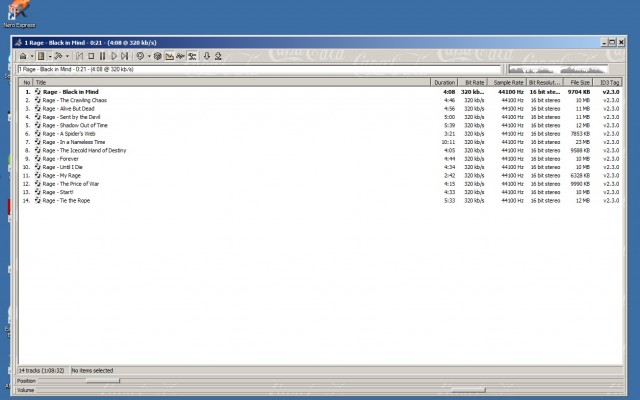Click the music file icon of track 7

click(x=38, y=142)
